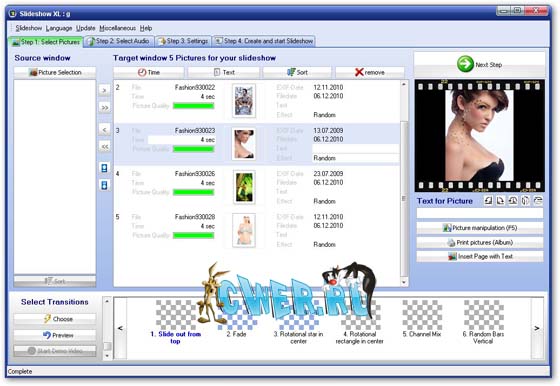Screen dimensions: 560x386
Task: Click the move-up arrow icon beside list
Action: 104,168
